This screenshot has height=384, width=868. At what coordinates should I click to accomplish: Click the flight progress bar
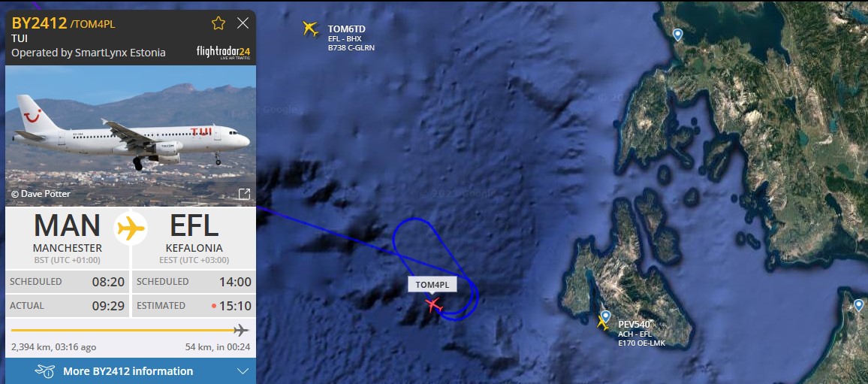pos(130,330)
